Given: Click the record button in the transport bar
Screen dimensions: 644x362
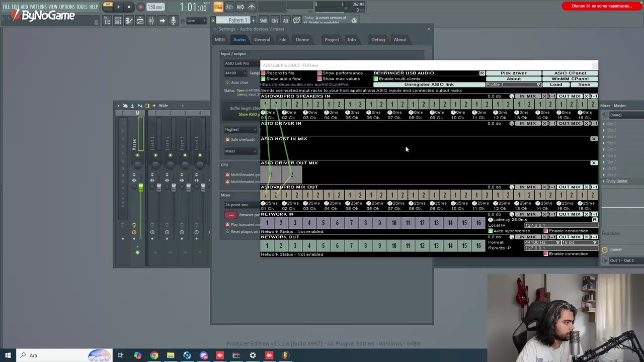Looking at the screenshot, I should (x=140, y=7).
